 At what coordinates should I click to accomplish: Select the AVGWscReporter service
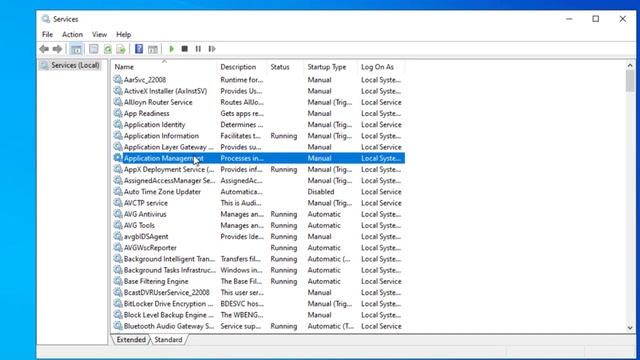point(258,247)
